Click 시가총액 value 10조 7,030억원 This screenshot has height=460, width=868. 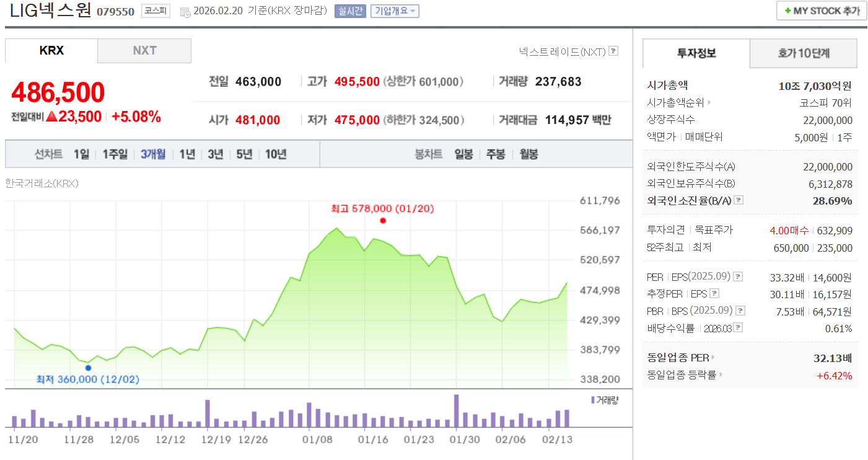815,86
